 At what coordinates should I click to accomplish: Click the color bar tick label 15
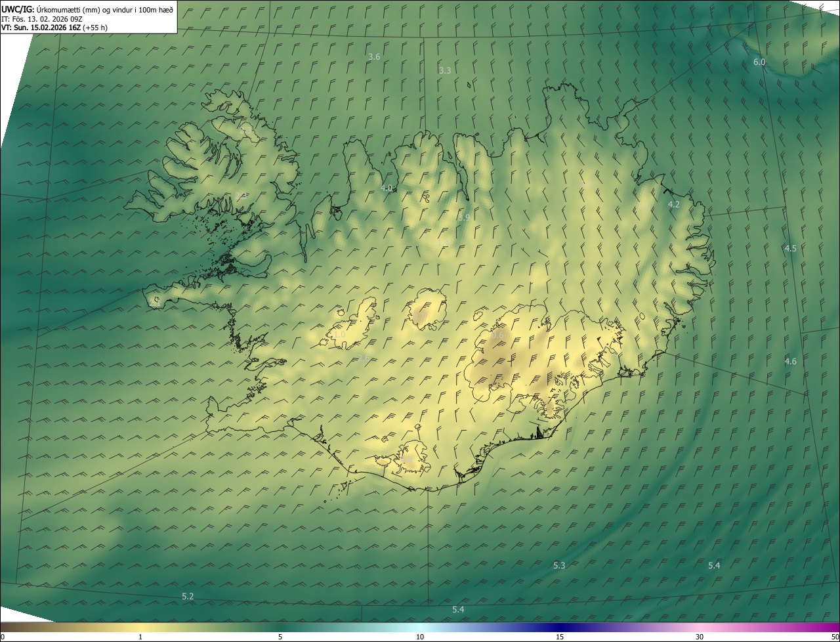pyautogui.click(x=560, y=637)
